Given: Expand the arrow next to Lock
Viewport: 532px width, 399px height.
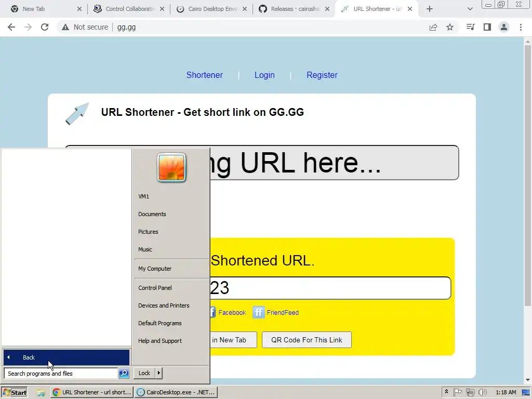Looking at the screenshot, I should click(x=159, y=373).
